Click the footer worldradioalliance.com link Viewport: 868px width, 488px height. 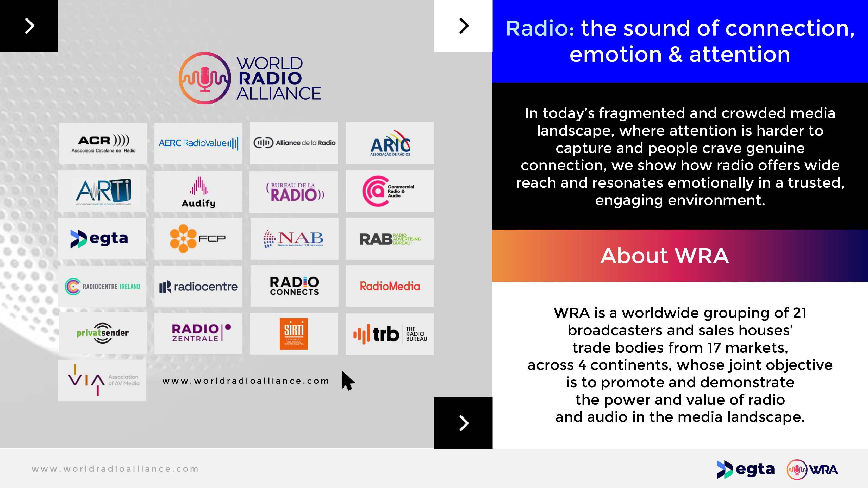(x=115, y=469)
